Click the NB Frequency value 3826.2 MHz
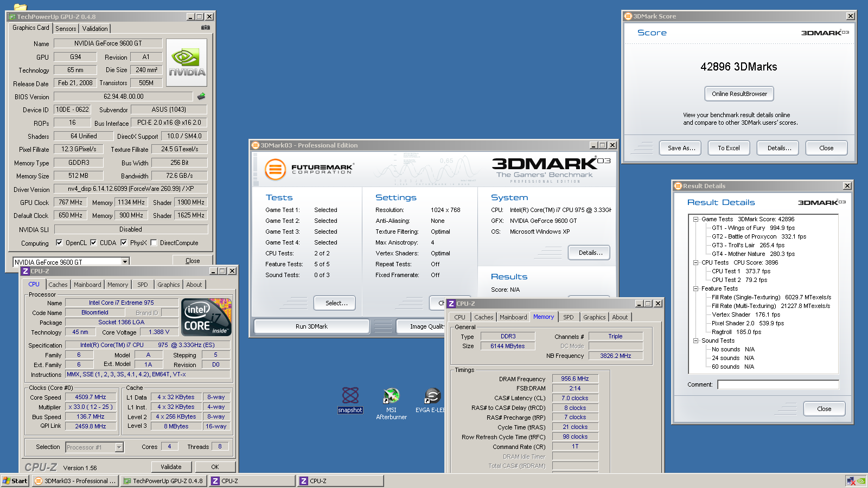Image resolution: width=868 pixels, height=488 pixels. pyautogui.click(x=615, y=356)
